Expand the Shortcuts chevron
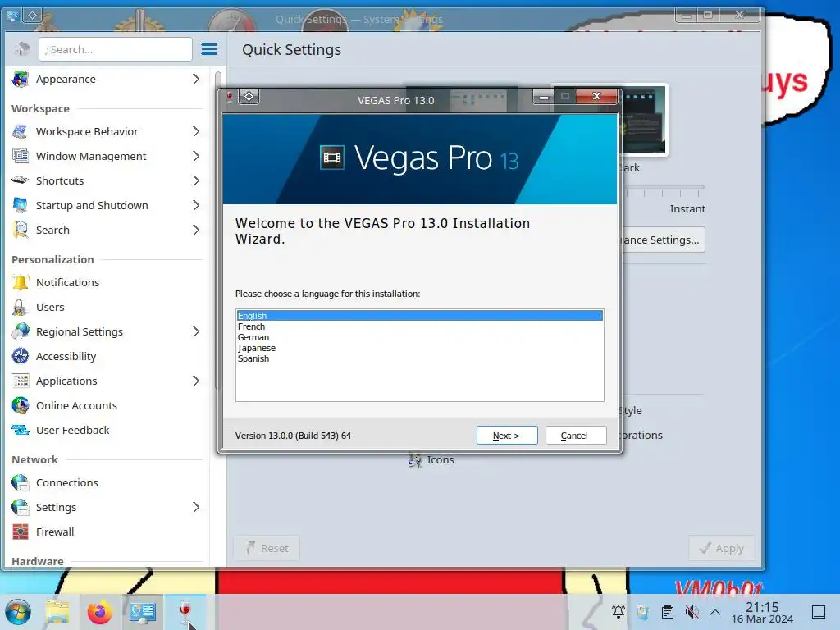The width and height of the screenshot is (840, 630). 196,180
